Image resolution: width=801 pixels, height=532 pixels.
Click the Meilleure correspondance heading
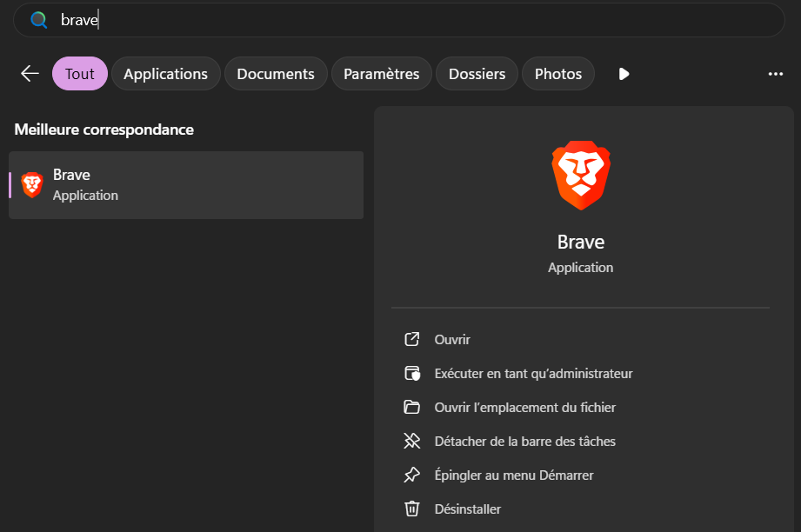point(104,130)
